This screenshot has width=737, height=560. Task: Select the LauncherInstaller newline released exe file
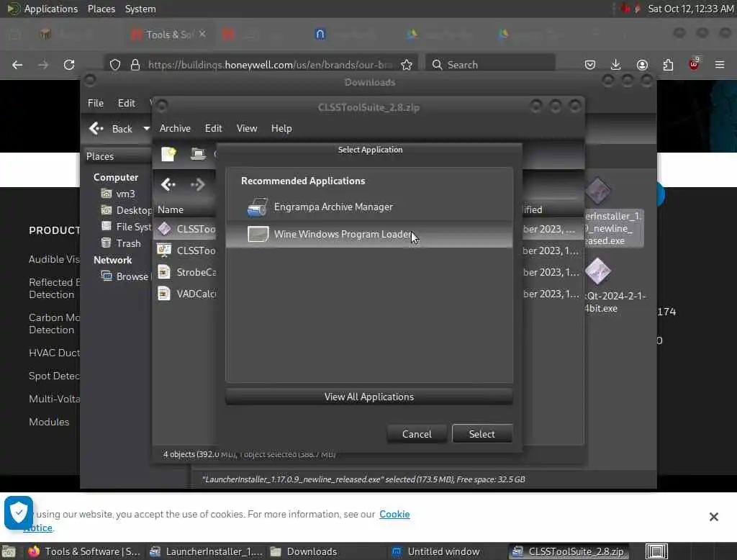pos(613,228)
